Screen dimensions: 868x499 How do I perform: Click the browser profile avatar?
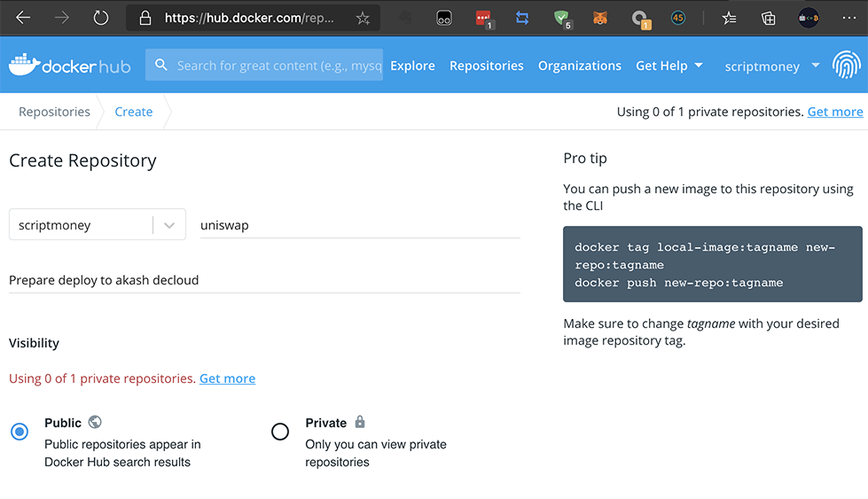(809, 18)
